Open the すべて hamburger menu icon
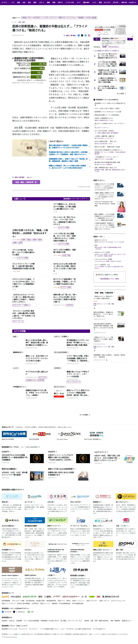138x644 pixels. coord(2,2)
